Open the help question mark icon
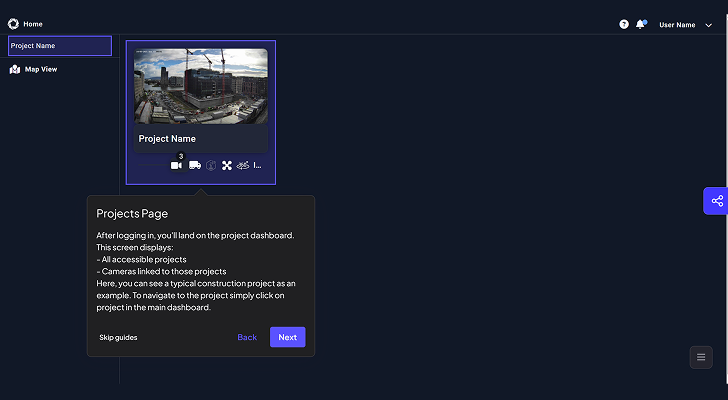The height and width of the screenshot is (400, 728). [624, 24]
